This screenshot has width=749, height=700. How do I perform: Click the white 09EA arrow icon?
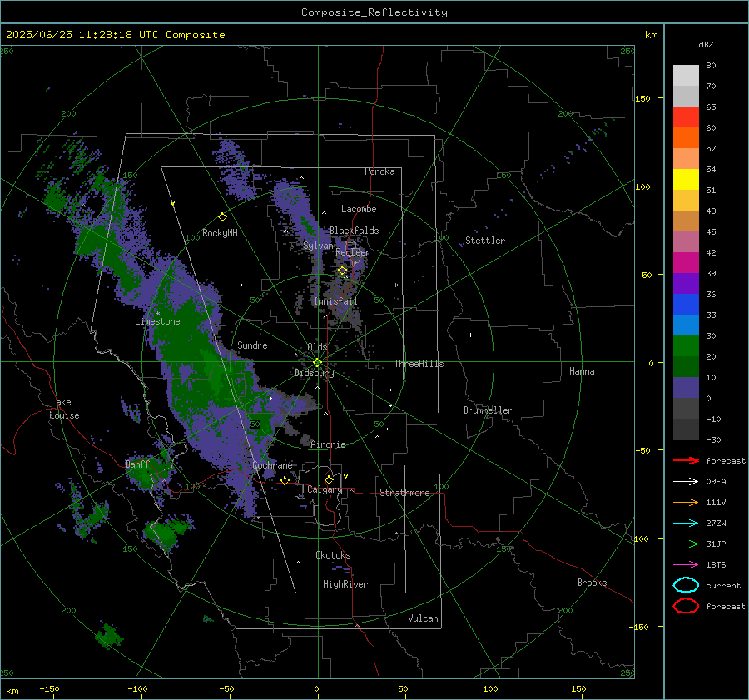coord(686,482)
